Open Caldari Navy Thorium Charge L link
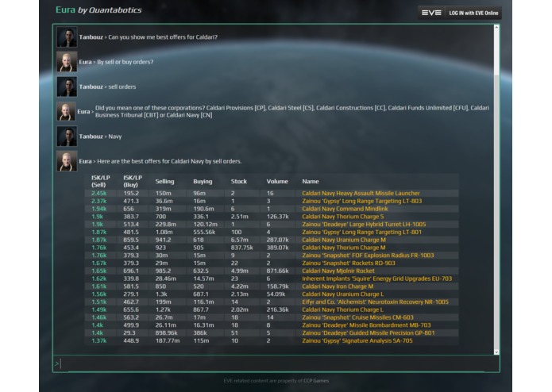Screen dimensions: 552x392 tap(342, 309)
